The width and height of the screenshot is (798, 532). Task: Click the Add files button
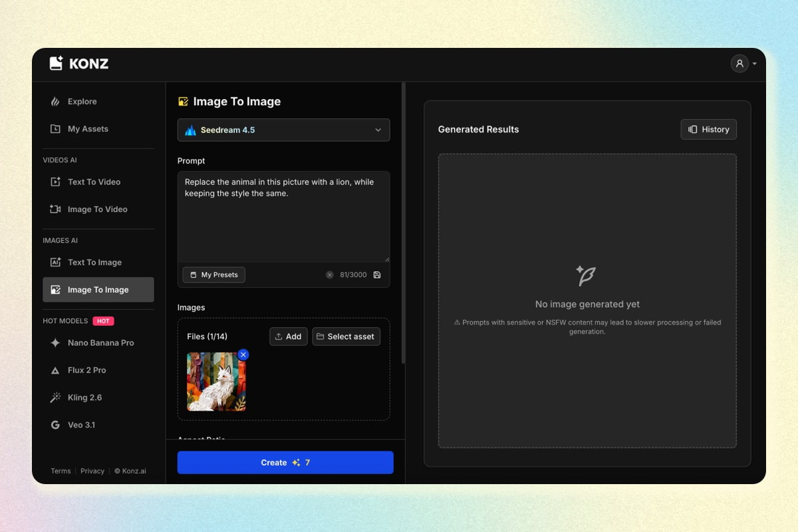pos(288,336)
